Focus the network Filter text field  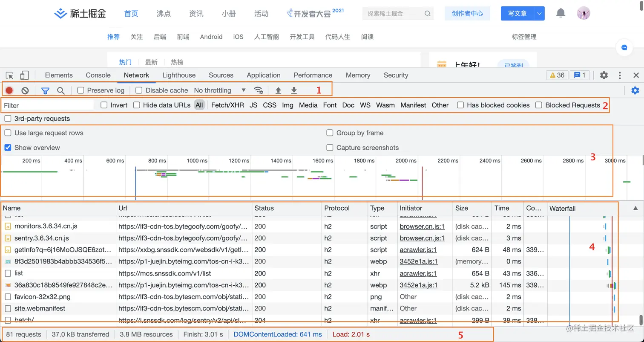coord(48,105)
